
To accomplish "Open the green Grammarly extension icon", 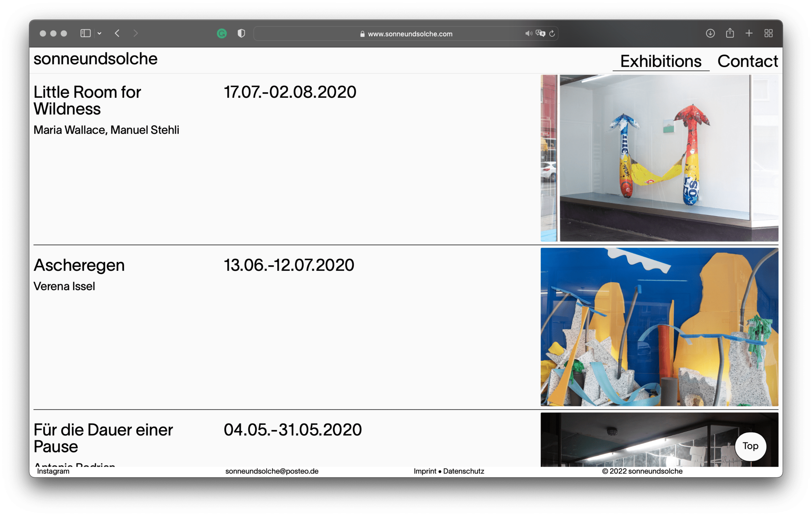I will coord(222,33).
